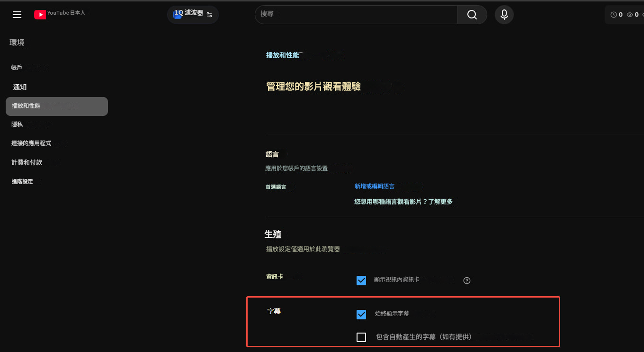Click the eye counter icon in the top right
644x352 pixels.
pos(629,14)
